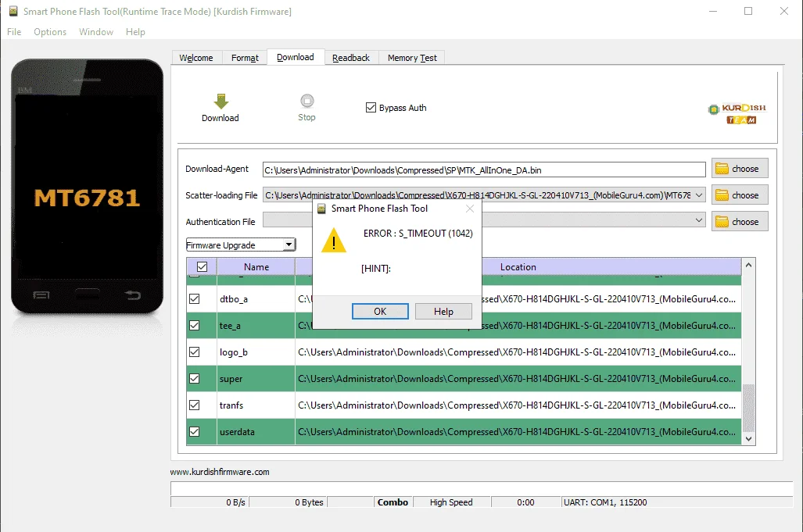This screenshot has width=803, height=532.
Task: Click the www.kurdishfirmware.com text
Action: (x=220, y=472)
